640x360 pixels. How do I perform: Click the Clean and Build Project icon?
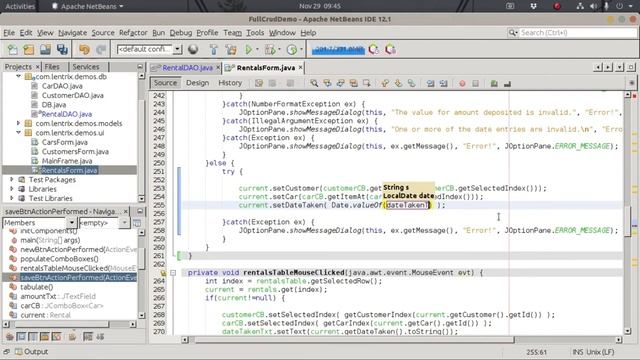(x=231, y=49)
